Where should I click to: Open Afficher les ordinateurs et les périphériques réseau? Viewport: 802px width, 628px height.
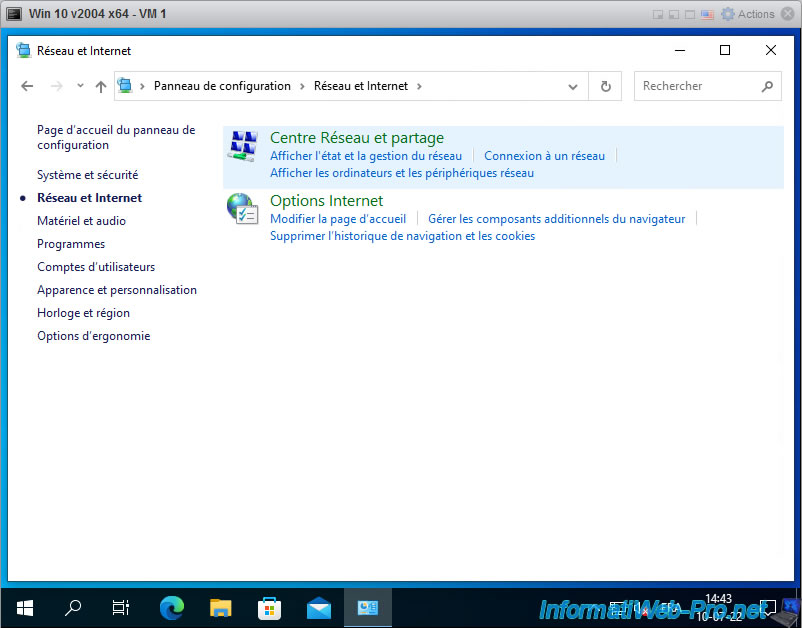(x=402, y=173)
